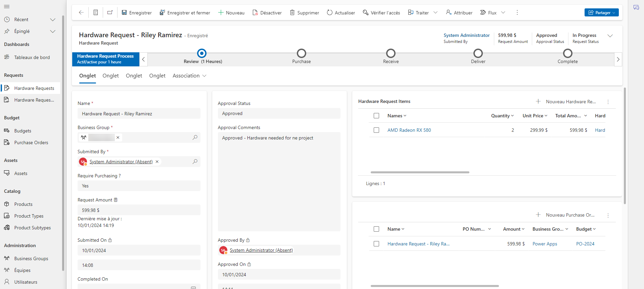
Task: Click the Approval Comments text area
Action: tap(279, 182)
